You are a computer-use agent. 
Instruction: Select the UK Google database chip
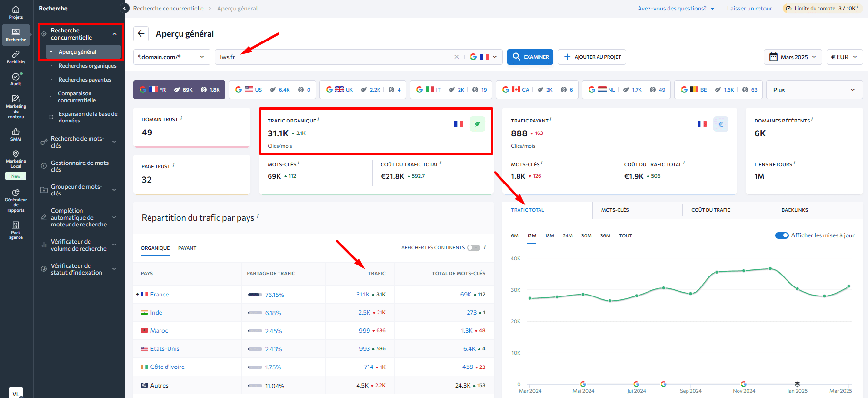pyautogui.click(x=363, y=90)
